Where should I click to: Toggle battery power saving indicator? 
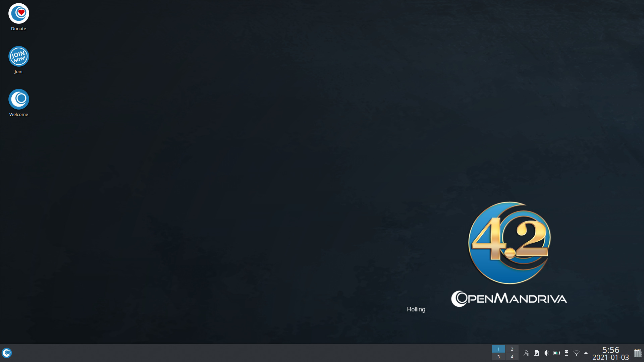[x=557, y=353]
